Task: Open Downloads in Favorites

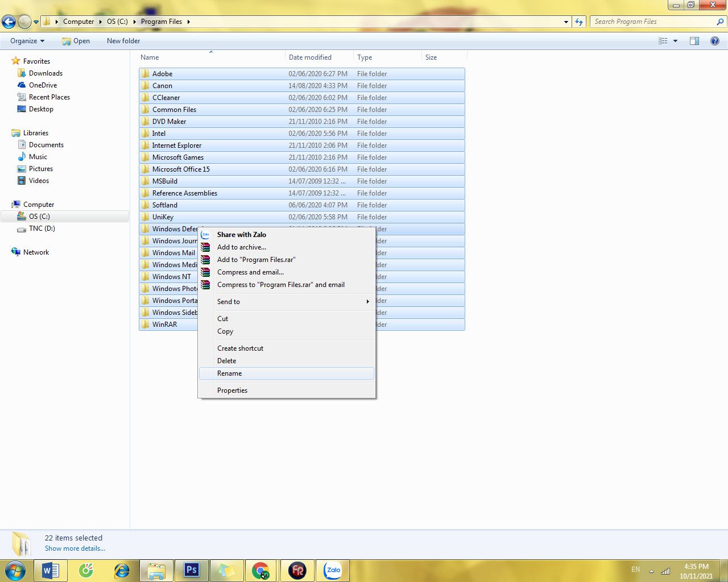Action: [x=45, y=73]
